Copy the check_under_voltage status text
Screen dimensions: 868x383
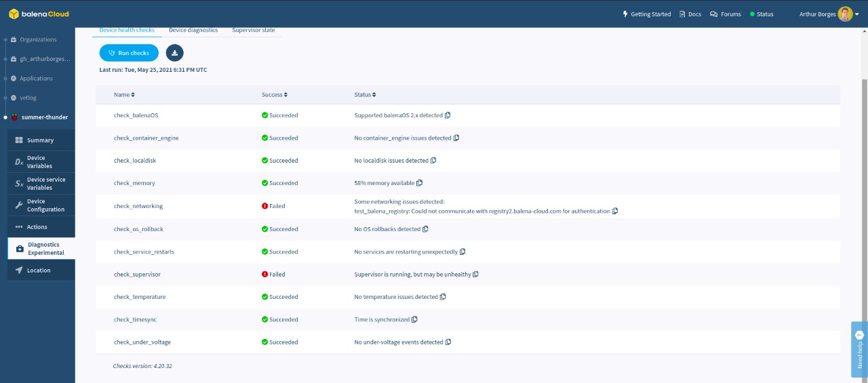tap(448, 342)
